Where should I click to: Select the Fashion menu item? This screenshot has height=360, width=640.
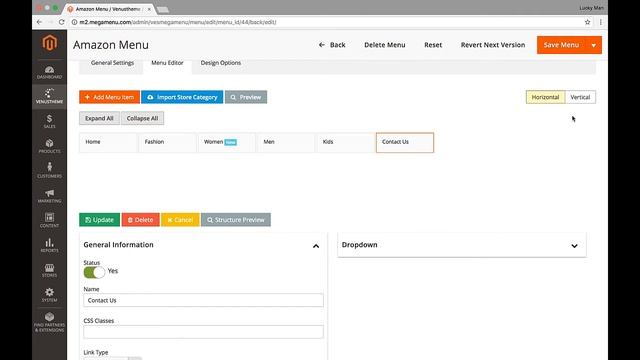[x=167, y=142]
